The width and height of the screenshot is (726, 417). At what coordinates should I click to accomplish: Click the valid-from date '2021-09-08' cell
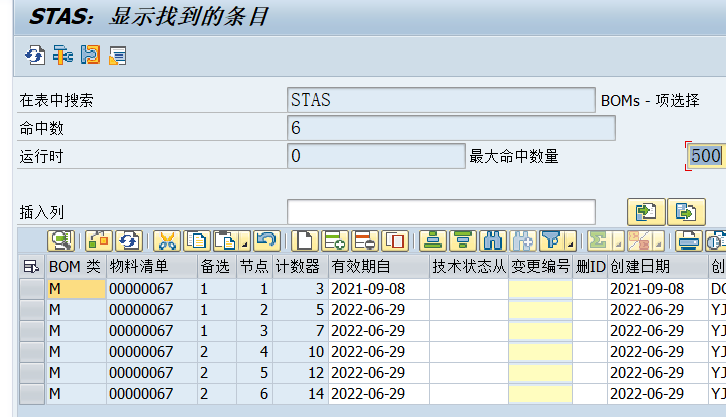coord(379,289)
